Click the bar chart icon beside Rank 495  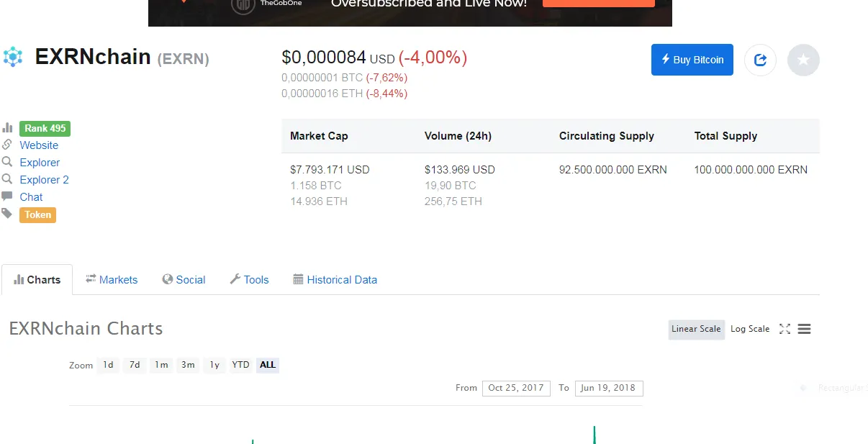7,128
